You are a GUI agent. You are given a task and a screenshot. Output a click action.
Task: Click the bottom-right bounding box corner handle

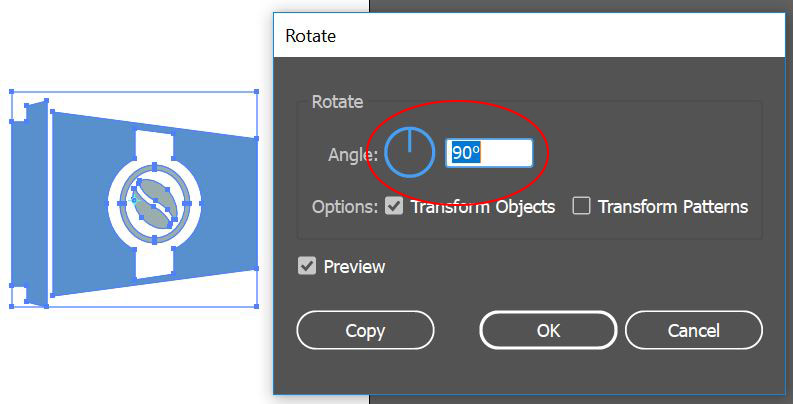[x=258, y=306]
